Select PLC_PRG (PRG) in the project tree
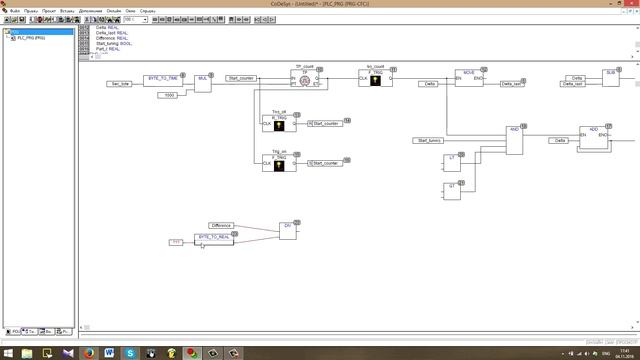640x360 pixels. (31, 38)
